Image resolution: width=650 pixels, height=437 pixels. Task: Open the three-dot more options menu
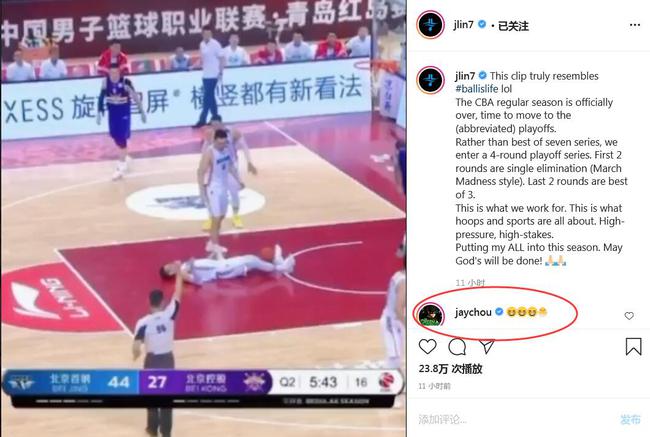tap(635, 25)
